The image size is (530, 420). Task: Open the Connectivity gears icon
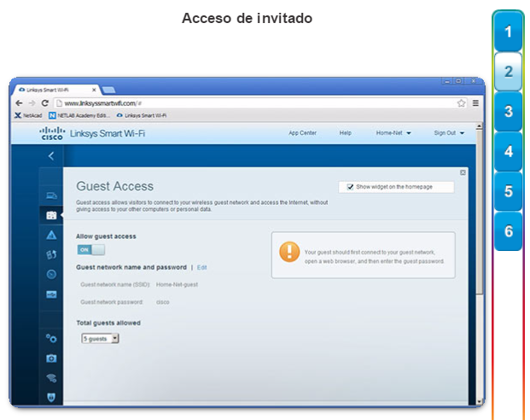coord(51,338)
